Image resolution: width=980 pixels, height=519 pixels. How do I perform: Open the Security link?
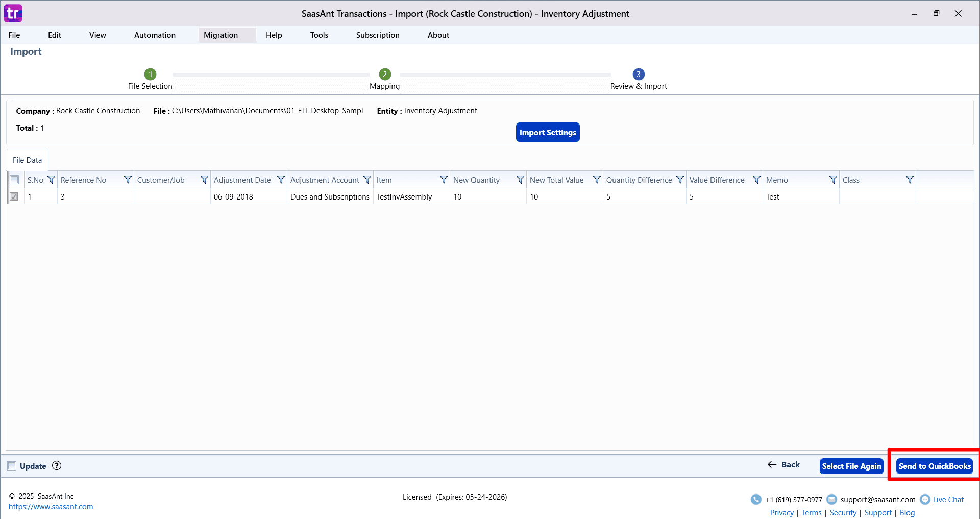(x=843, y=513)
